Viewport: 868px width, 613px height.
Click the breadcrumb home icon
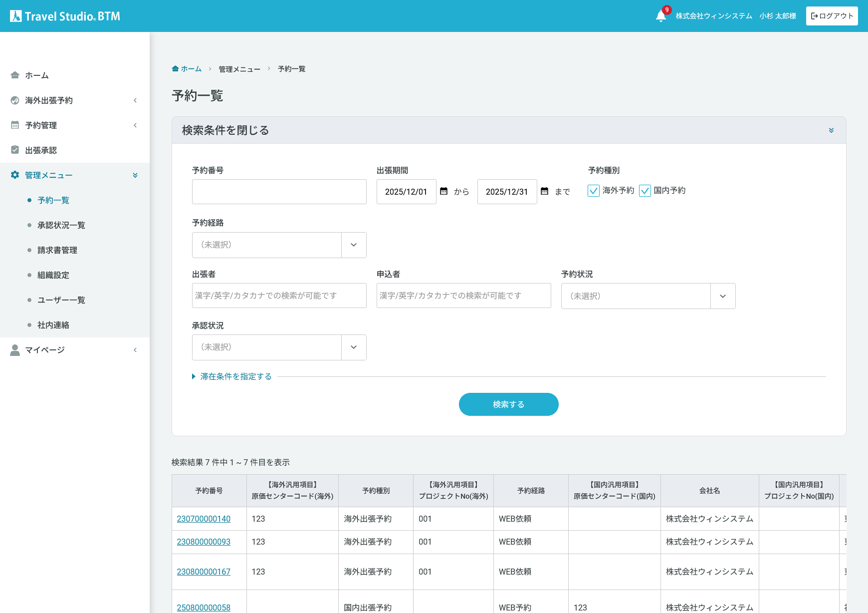[175, 69]
